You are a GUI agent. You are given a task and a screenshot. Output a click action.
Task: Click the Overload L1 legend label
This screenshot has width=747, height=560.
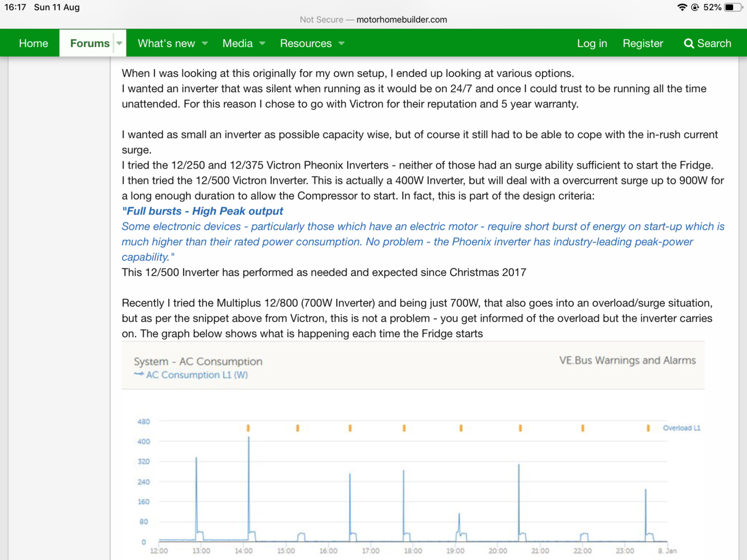point(681,428)
